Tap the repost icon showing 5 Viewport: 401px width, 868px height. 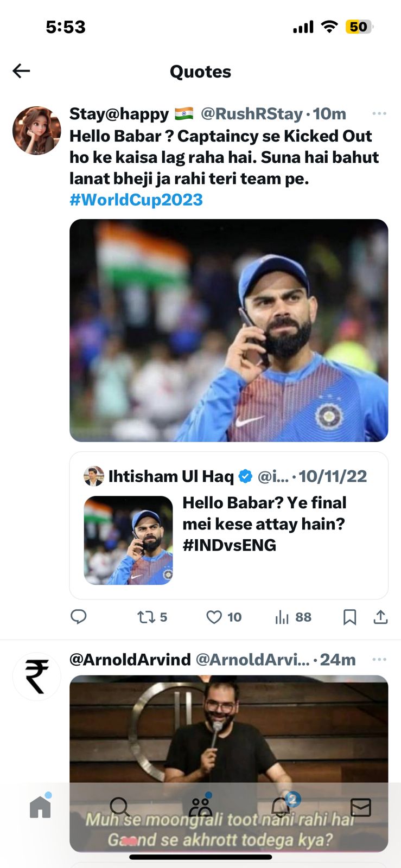pyautogui.click(x=147, y=617)
